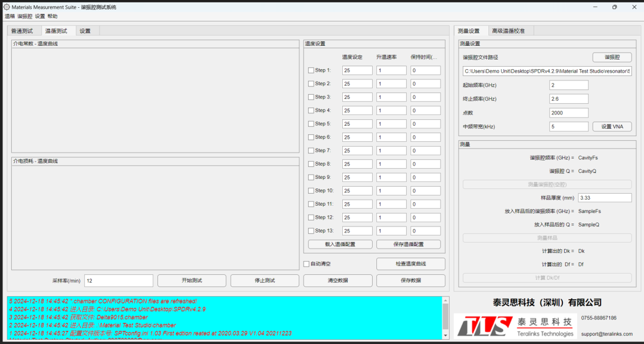This screenshot has height=344, width=644.
Task: Check the Step 4 checkbox
Action: click(311, 110)
